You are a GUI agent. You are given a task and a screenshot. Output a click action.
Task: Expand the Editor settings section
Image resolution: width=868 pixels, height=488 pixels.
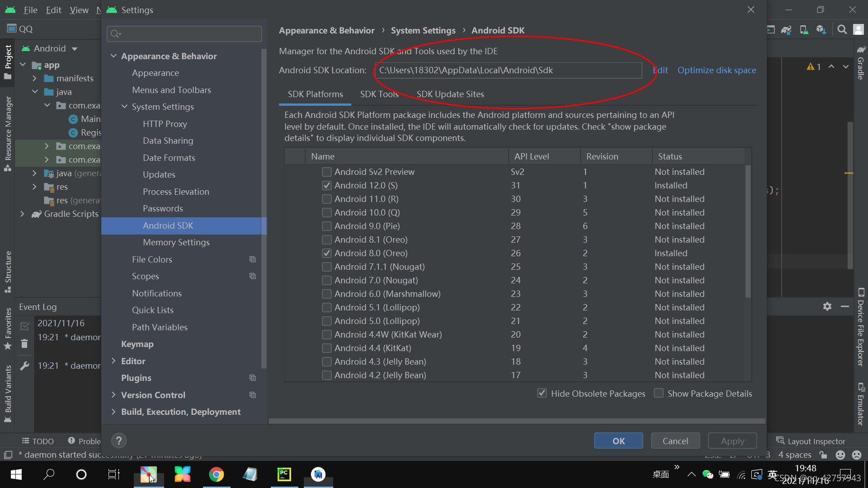[x=113, y=361]
